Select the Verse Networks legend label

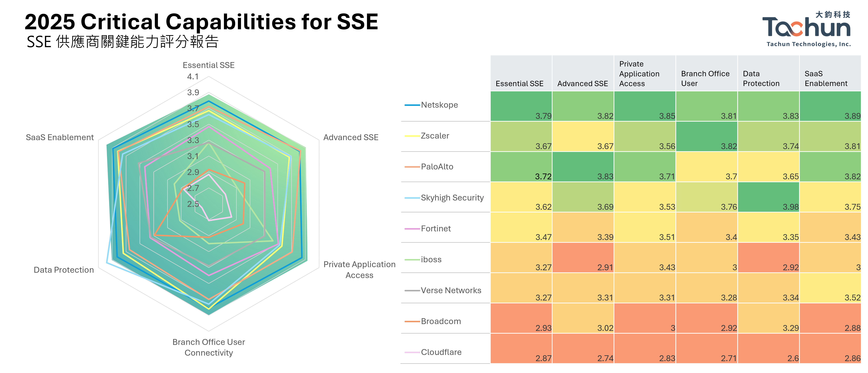point(451,290)
